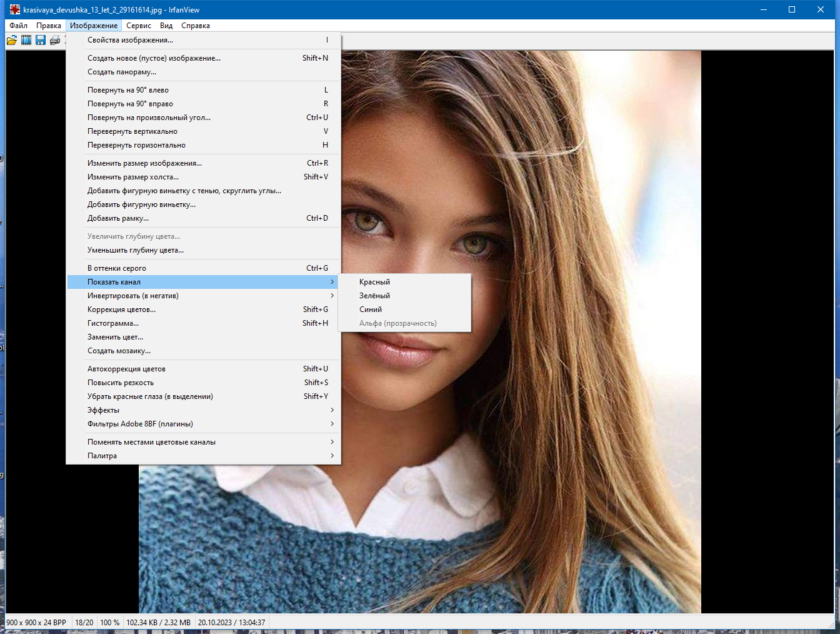The height and width of the screenshot is (634, 840).
Task: Expand the Эффекты submenu arrow
Action: [x=332, y=410]
